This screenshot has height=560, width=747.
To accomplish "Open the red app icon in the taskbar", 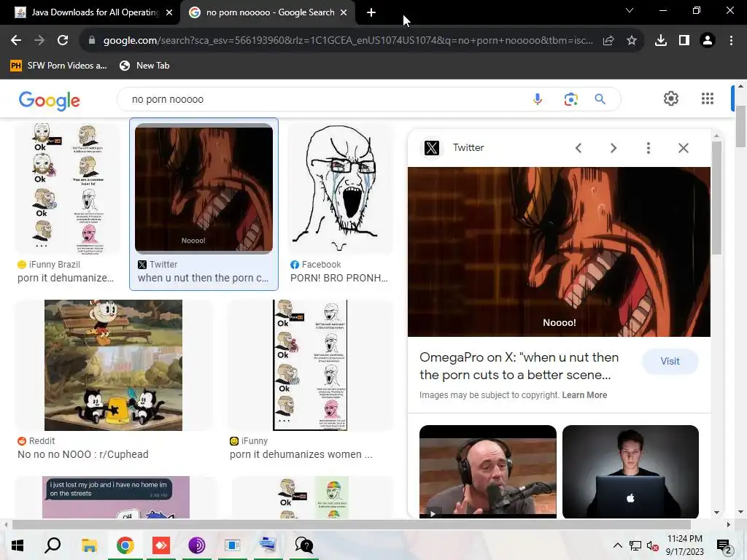I will click(161, 545).
